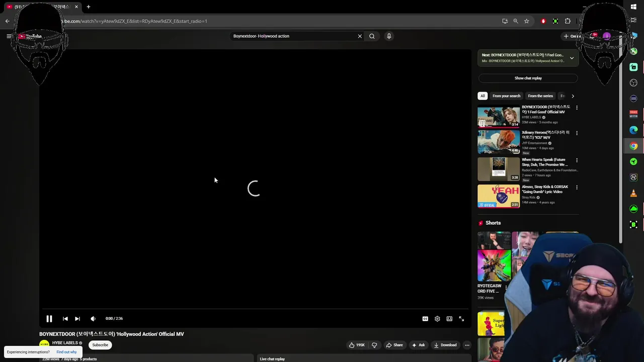
Task: Click the magnifier search button
Action: (372, 36)
